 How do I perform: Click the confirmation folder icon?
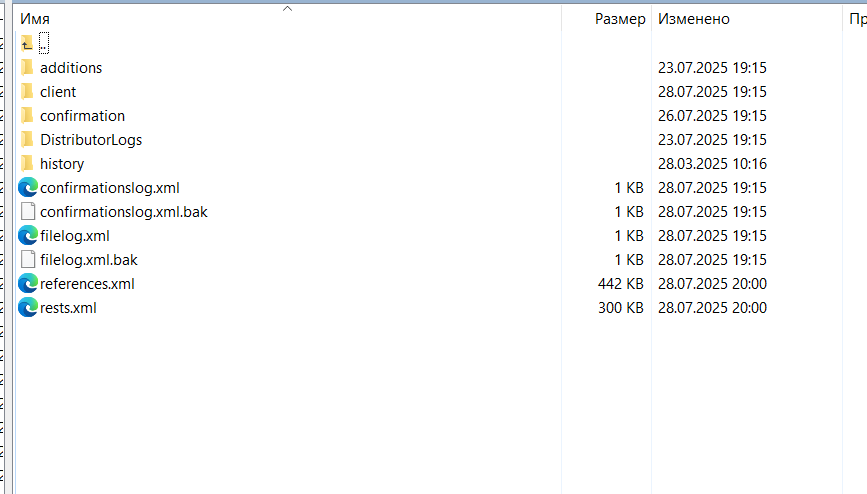click(x=27, y=116)
